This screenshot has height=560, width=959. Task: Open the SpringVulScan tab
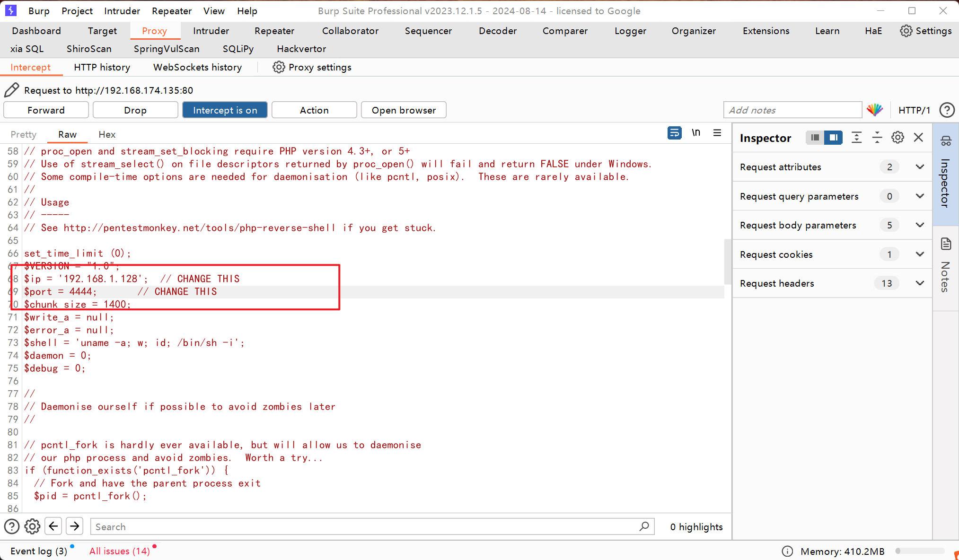pyautogui.click(x=167, y=49)
